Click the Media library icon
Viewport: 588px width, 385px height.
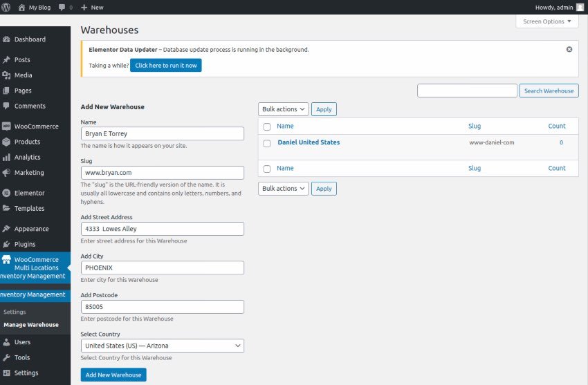click(6, 75)
